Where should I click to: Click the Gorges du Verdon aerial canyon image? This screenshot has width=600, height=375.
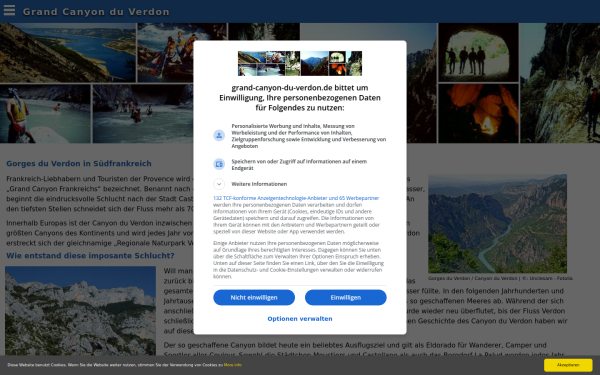point(497,223)
